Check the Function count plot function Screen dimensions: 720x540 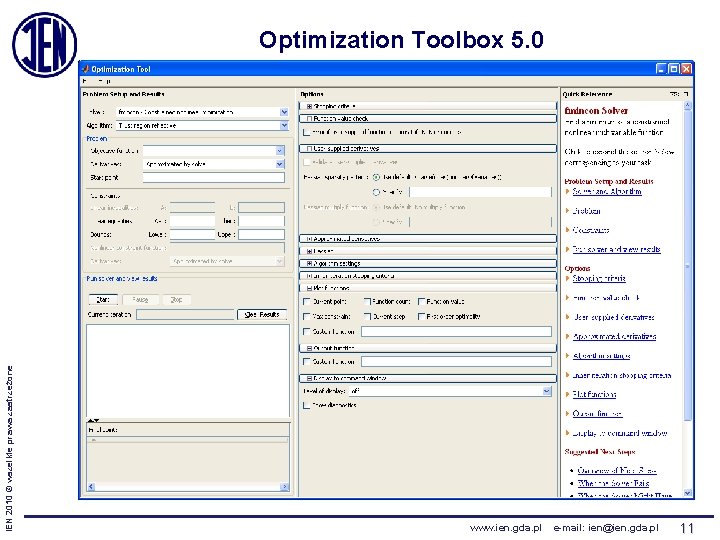pyautogui.click(x=367, y=302)
